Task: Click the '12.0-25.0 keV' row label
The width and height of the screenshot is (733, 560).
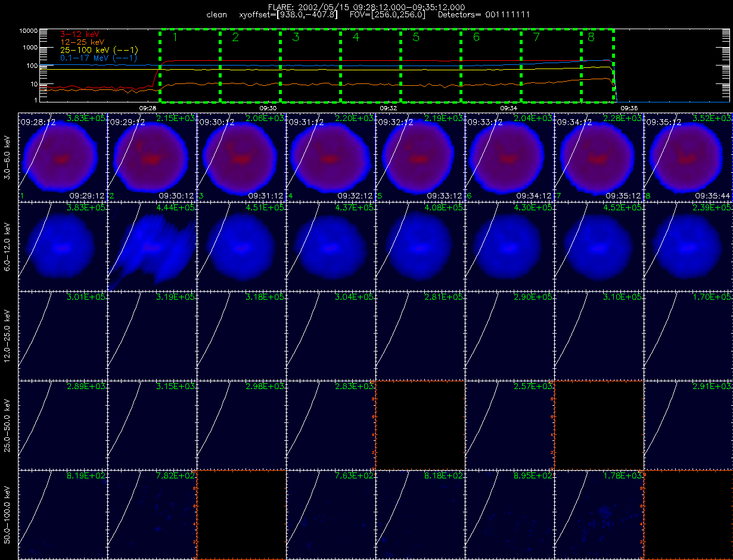Action: pyautogui.click(x=7, y=336)
